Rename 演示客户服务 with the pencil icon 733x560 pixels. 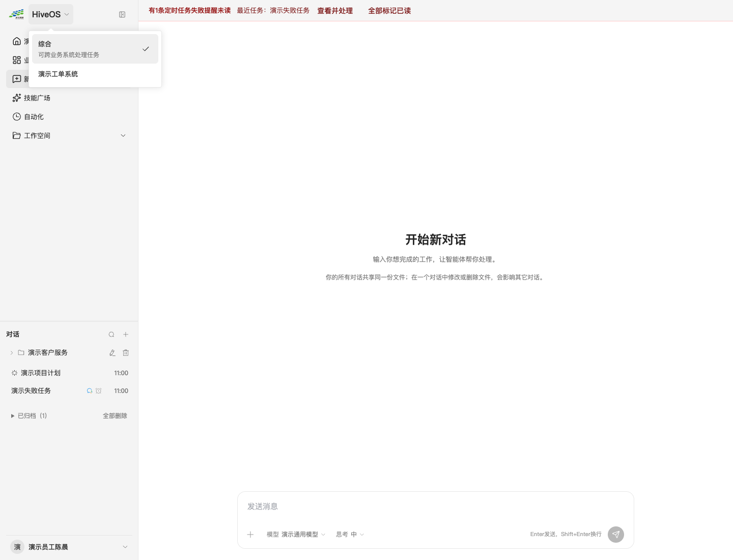coord(112,353)
